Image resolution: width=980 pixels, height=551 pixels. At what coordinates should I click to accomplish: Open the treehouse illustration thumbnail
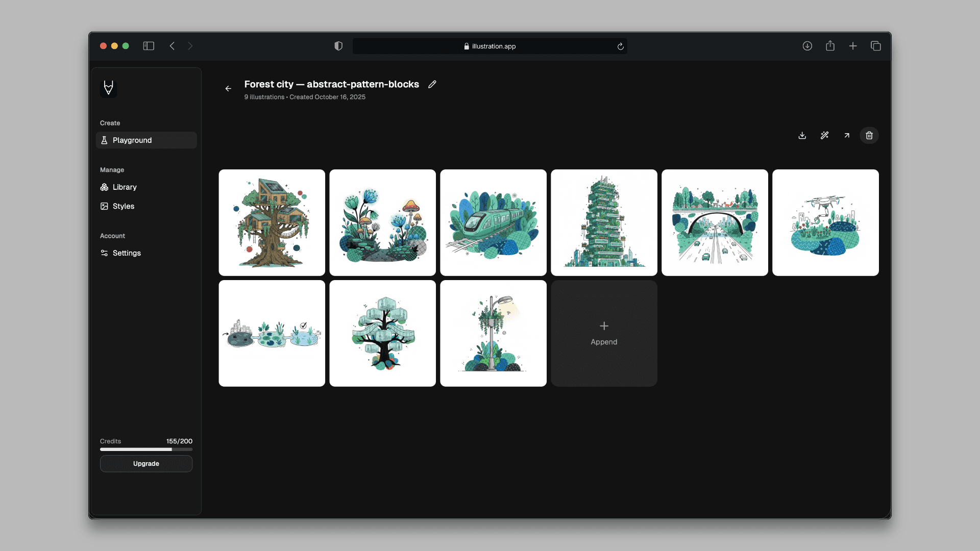click(x=272, y=222)
